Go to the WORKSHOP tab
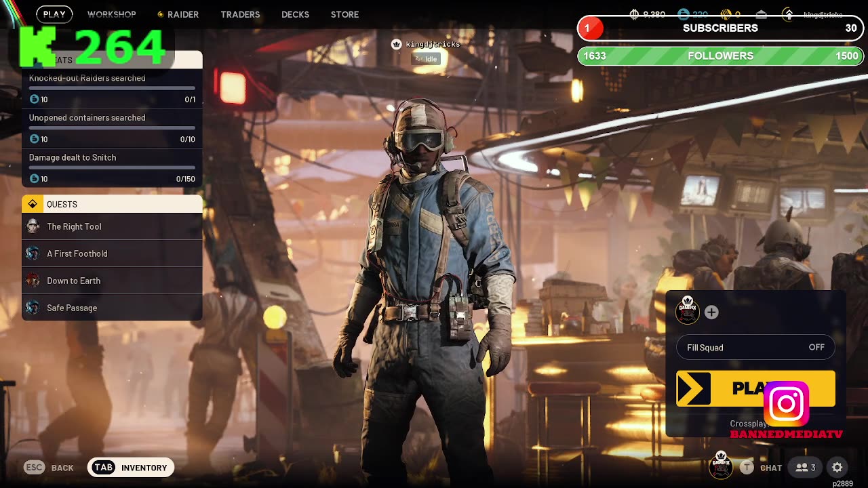This screenshot has height=488, width=868. [112, 14]
